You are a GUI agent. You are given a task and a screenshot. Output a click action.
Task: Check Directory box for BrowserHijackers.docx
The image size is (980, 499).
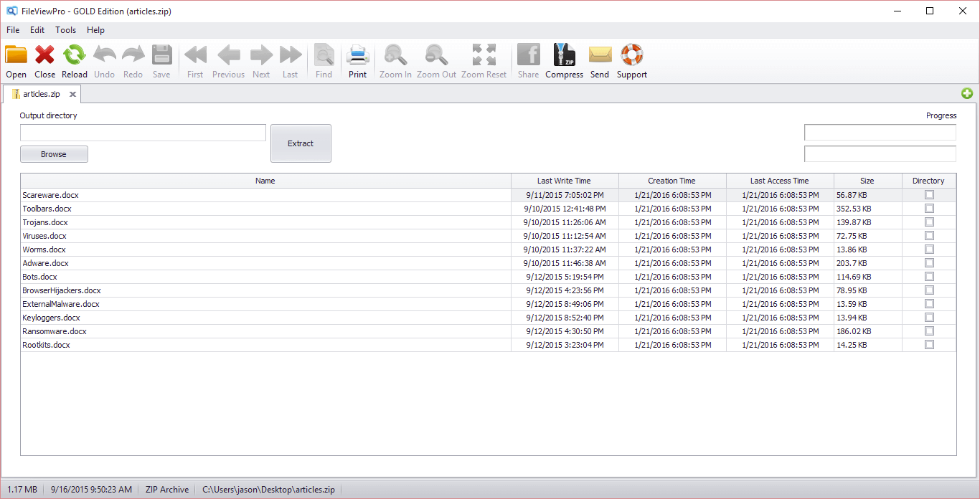930,290
